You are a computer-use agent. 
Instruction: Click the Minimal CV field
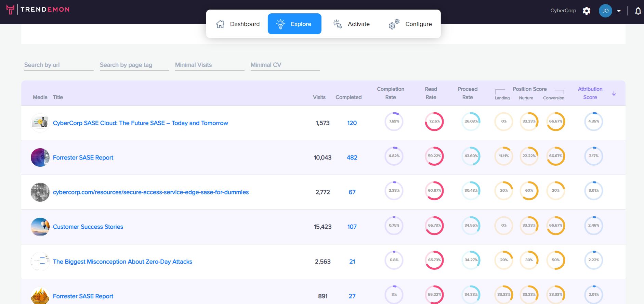285,65
